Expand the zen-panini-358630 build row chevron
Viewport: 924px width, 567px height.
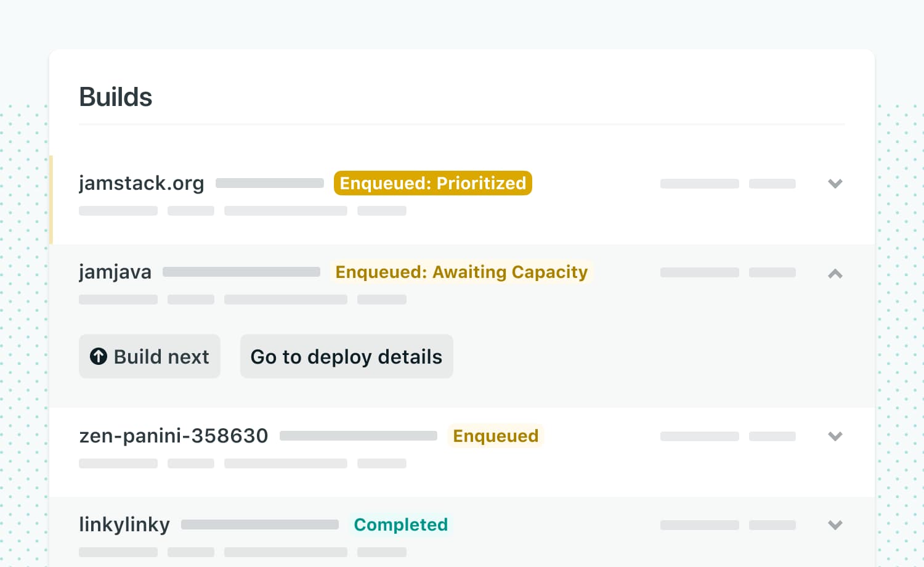(x=835, y=436)
